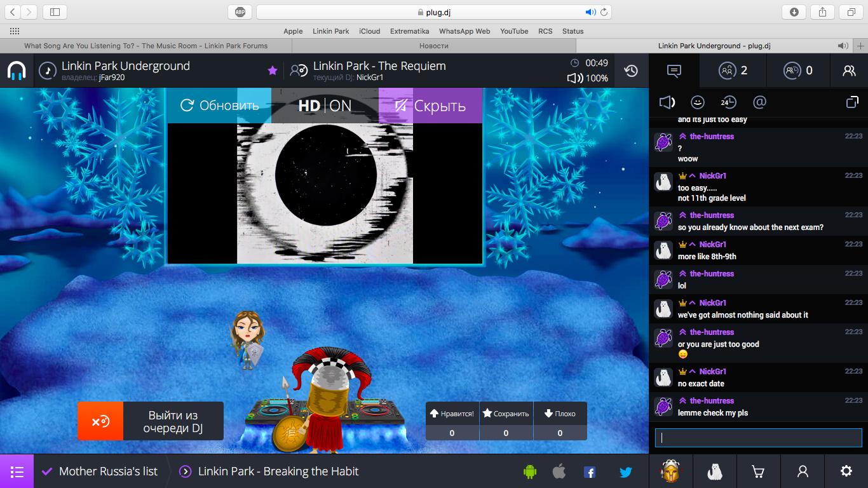Open the playlist menu purple button

tap(17, 471)
